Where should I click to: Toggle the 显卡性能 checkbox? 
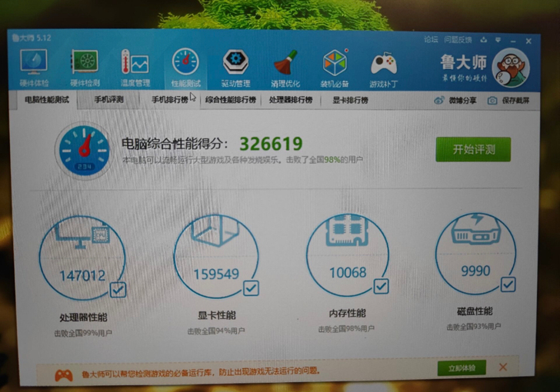coord(251,288)
